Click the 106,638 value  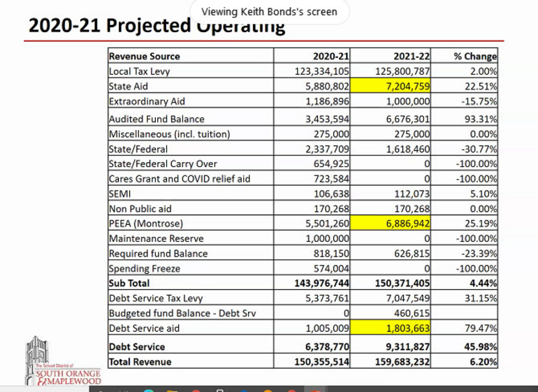tap(331, 194)
